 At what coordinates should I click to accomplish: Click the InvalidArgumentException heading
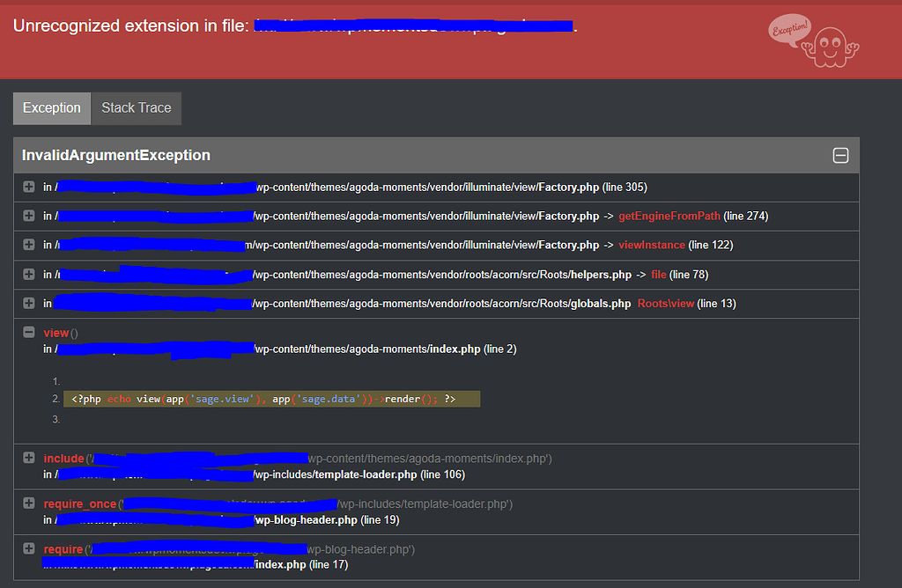tap(116, 155)
